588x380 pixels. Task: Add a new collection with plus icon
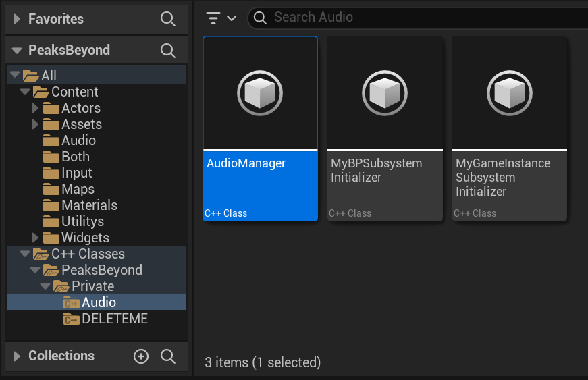(x=141, y=356)
